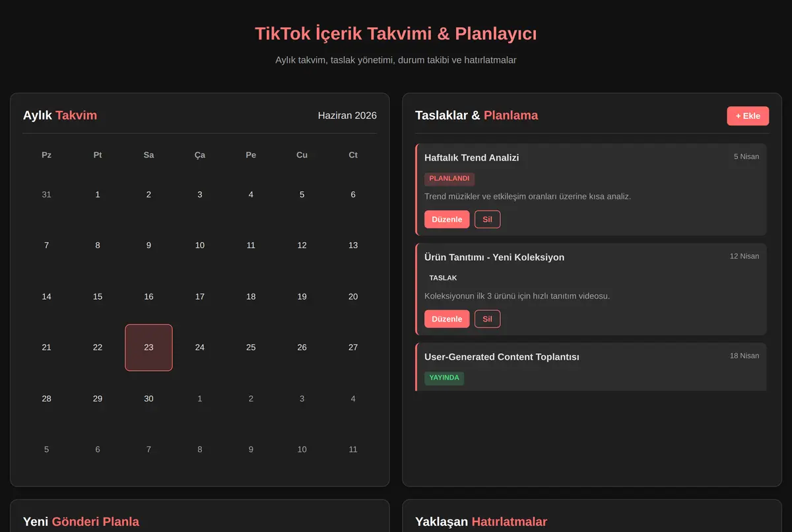Screen dimensions: 792x532
Task: Click day 24 in the calendar
Action: pos(200,347)
